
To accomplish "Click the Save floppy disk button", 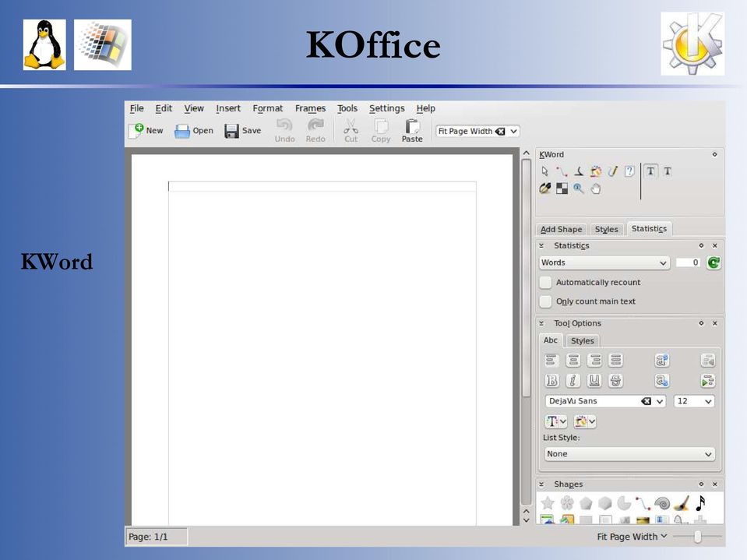I will coord(243,131).
